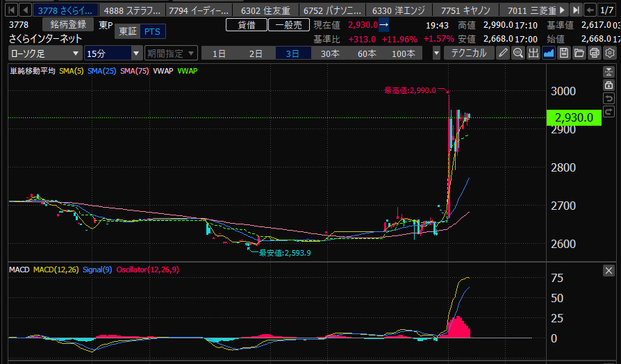Viewport: 621px width, 364px height.
Task: Click the 貸借 button
Action: pos(247,25)
